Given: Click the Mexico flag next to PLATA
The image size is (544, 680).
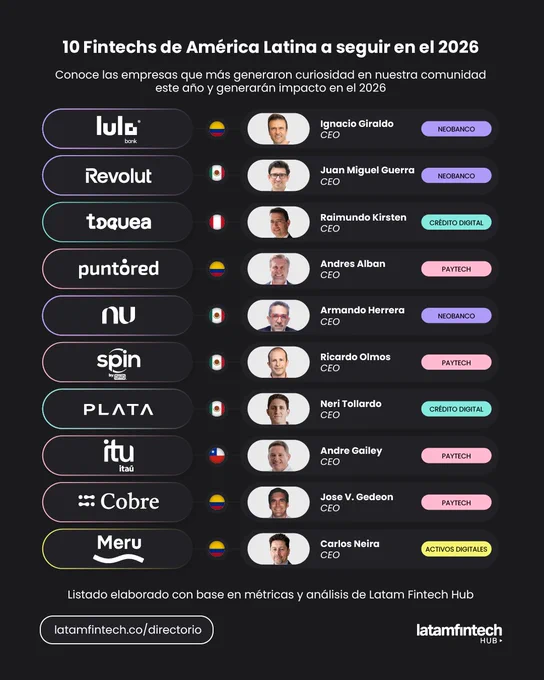Looking at the screenshot, I should pyautogui.click(x=217, y=409).
